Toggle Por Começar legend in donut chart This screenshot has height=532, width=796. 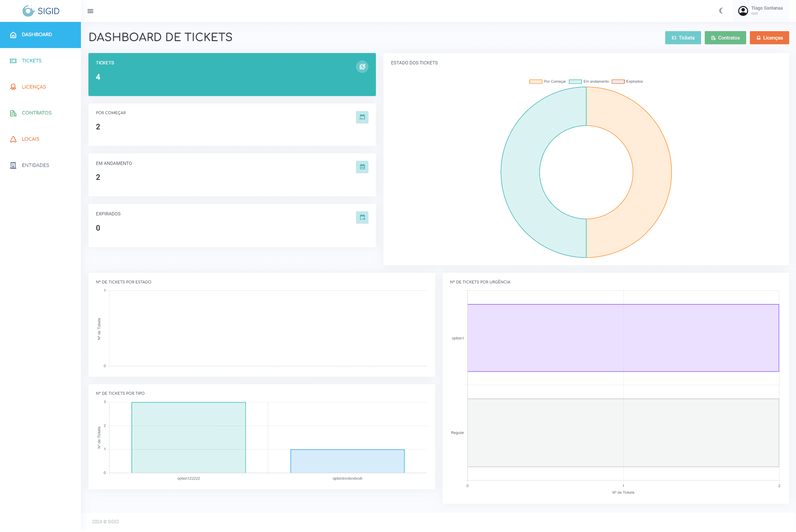click(x=548, y=82)
